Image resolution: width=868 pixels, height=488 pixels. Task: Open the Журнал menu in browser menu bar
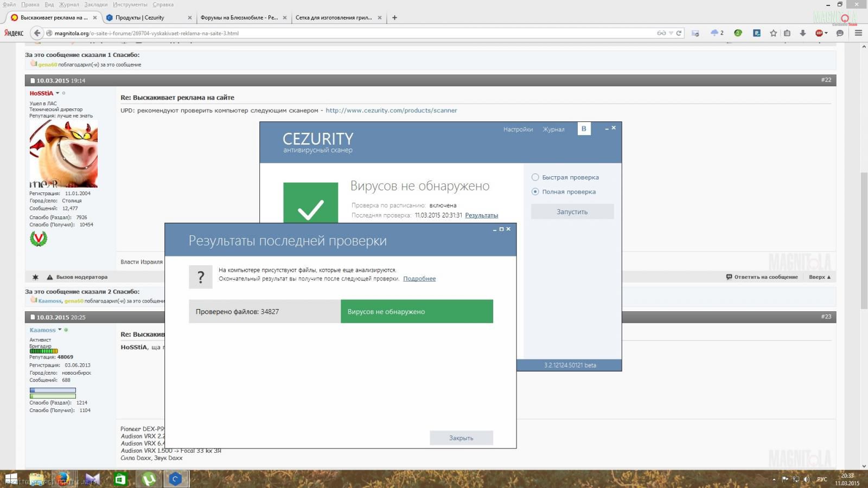tap(69, 4)
